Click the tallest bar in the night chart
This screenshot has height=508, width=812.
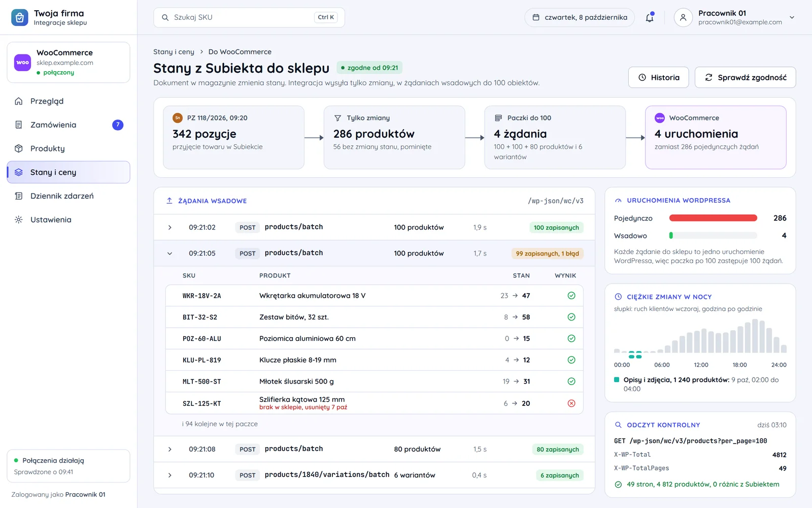tap(755, 336)
